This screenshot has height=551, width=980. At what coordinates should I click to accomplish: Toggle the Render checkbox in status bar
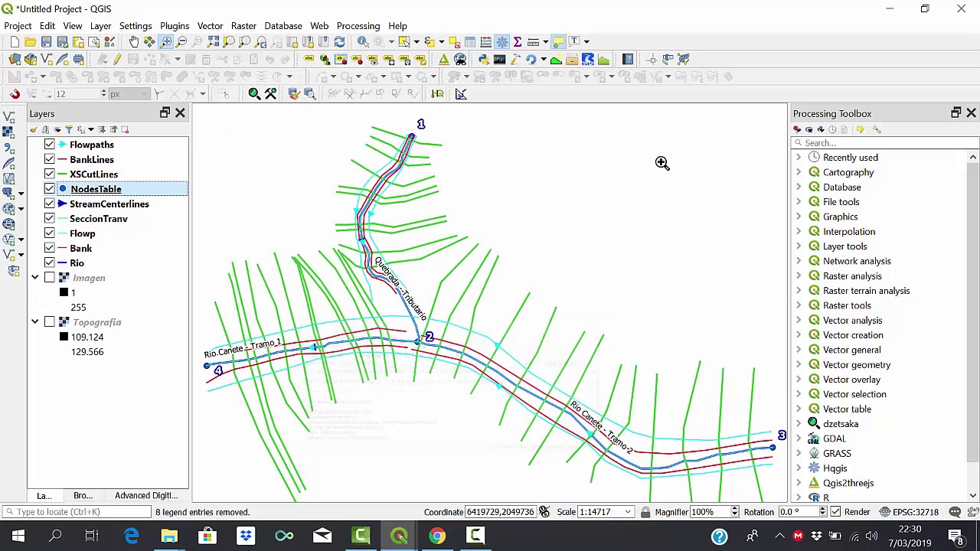[x=835, y=512]
